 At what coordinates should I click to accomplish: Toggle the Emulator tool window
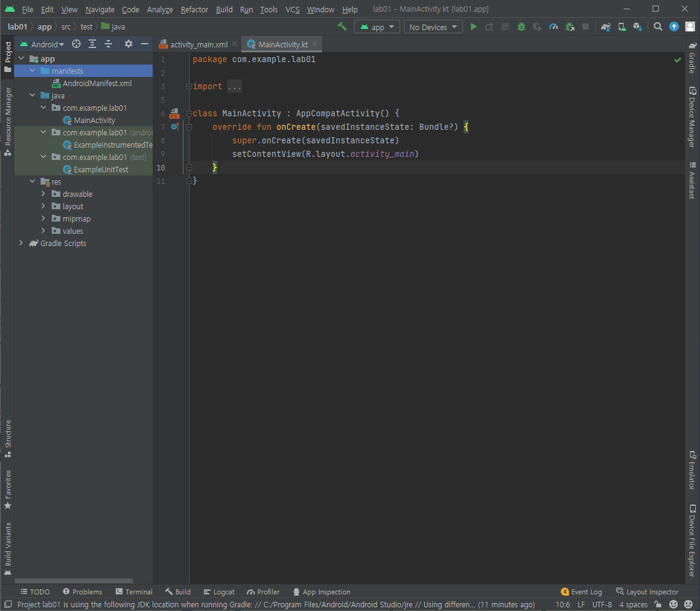(x=692, y=470)
